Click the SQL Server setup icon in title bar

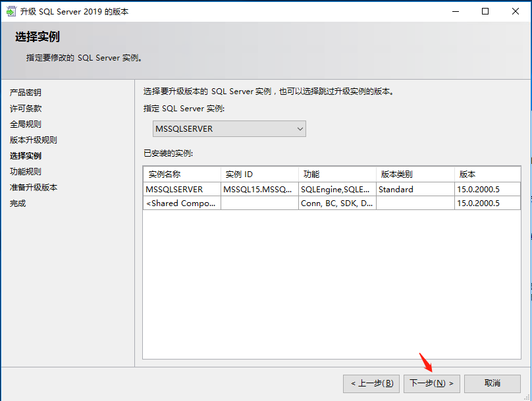tap(11, 11)
